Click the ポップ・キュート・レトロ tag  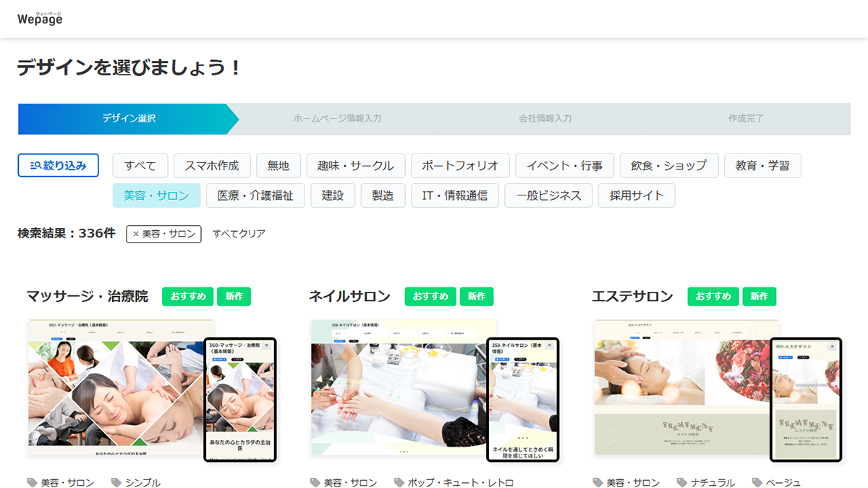[460, 482]
